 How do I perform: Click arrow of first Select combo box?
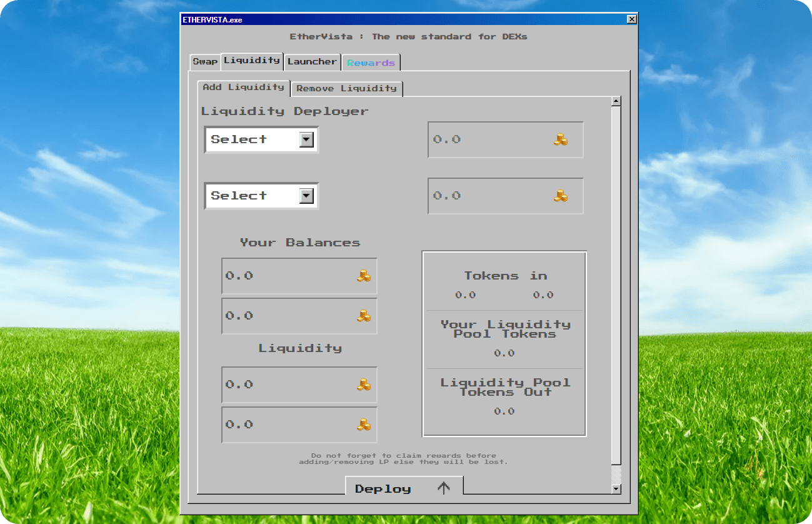pyautogui.click(x=306, y=139)
